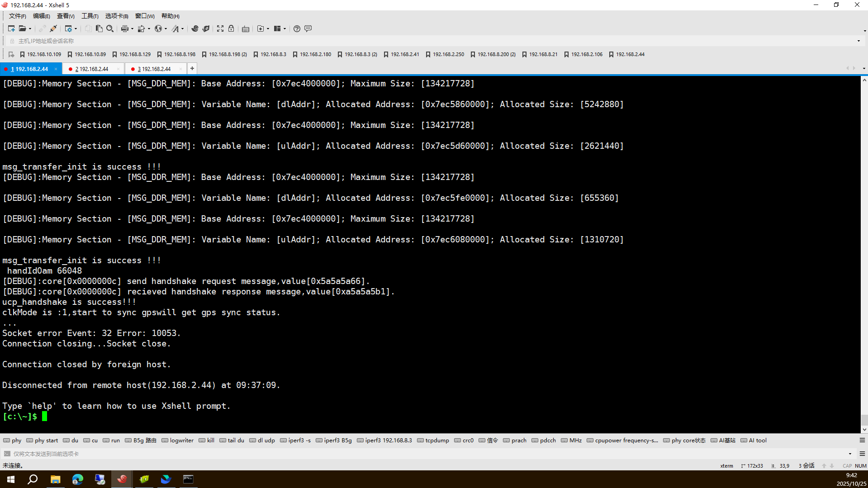Open the 工具 (Tools) menu
This screenshot has width=868, height=488.
(90, 16)
